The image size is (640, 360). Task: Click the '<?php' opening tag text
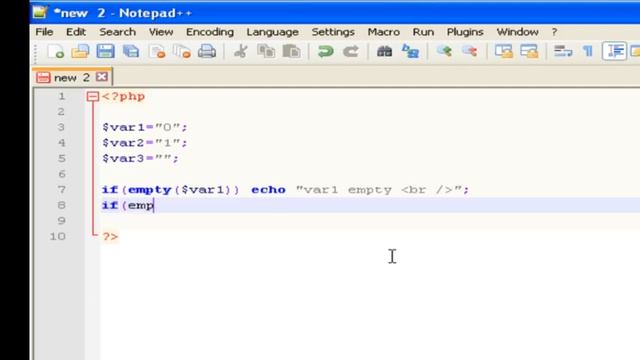pos(123,97)
